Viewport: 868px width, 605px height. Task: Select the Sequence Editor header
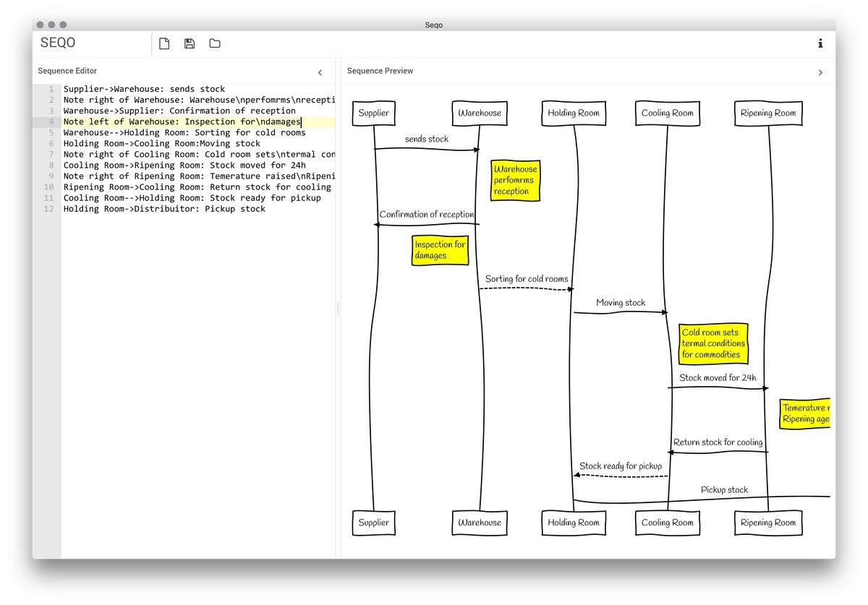point(67,71)
